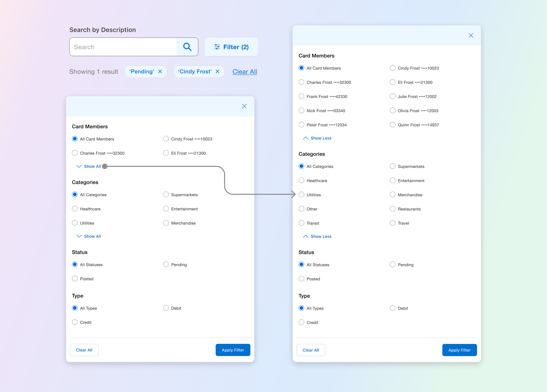Select Credit type in left panel
This screenshot has height=392, width=547.
[x=75, y=322]
